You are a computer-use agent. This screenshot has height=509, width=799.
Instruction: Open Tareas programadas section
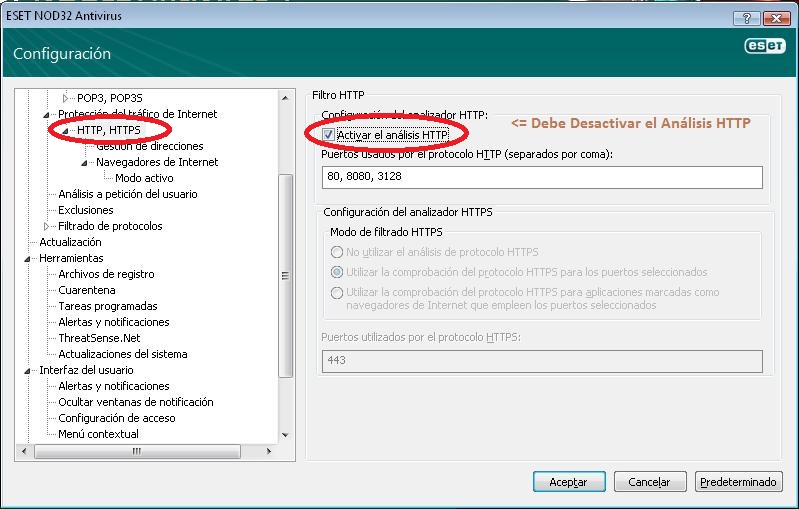click(x=107, y=306)
